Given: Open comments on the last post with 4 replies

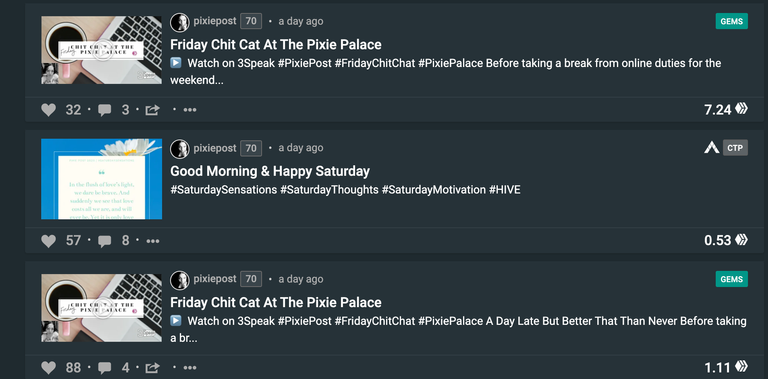Looking at the screenshot, I should click(104, 368).
